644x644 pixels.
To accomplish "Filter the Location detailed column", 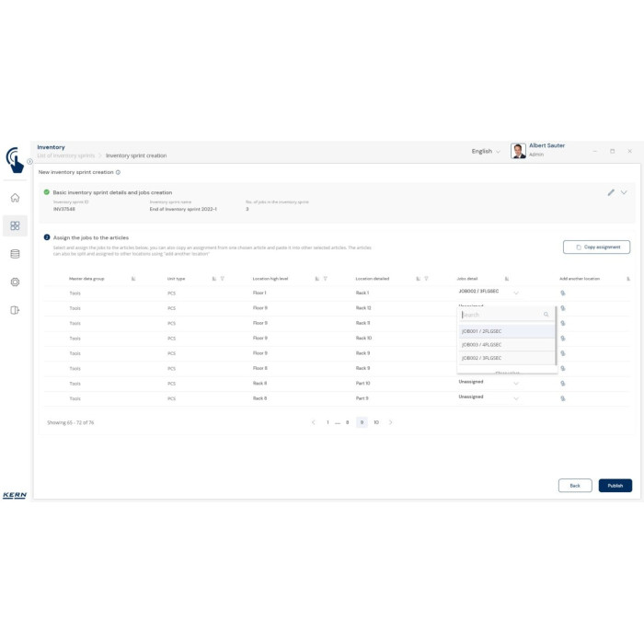I will tap(426, 279).
